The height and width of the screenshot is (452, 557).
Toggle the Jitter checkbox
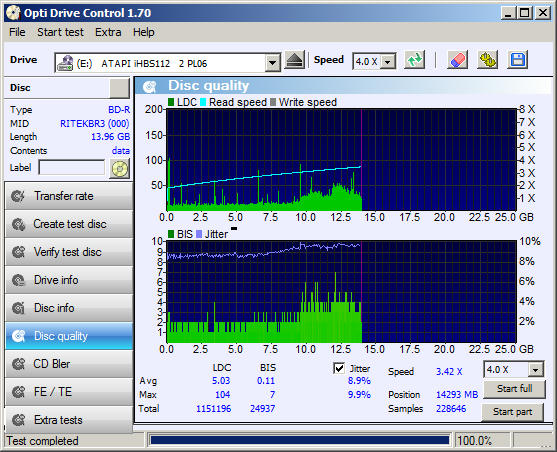tap(339, 368)
